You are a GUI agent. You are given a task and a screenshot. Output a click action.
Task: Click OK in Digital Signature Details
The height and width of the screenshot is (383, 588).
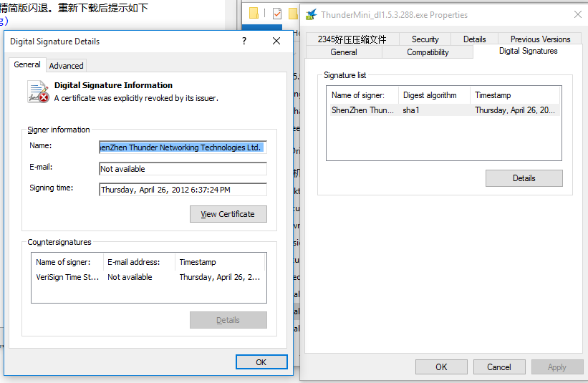pos(261,362)
